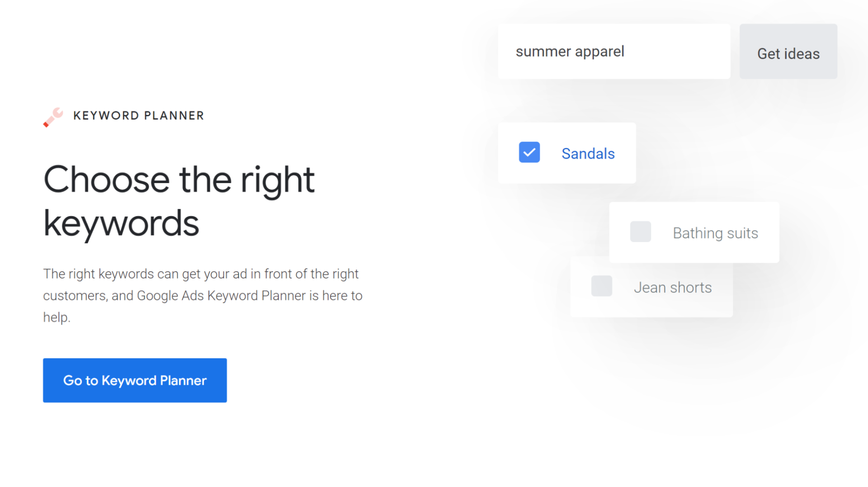
Task: Click the word 'keywords' in the headline
Action: click(x=121, y=224)
